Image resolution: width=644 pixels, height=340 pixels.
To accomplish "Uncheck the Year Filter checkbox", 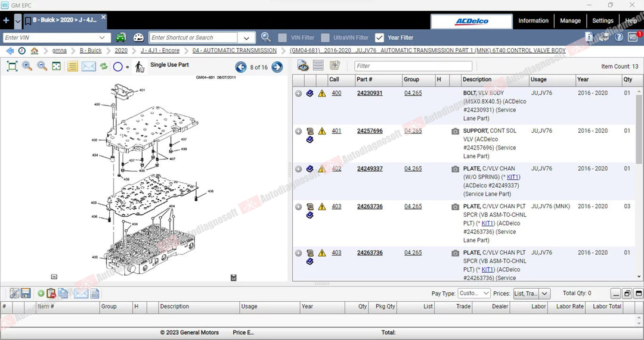I will pos(379,38).
